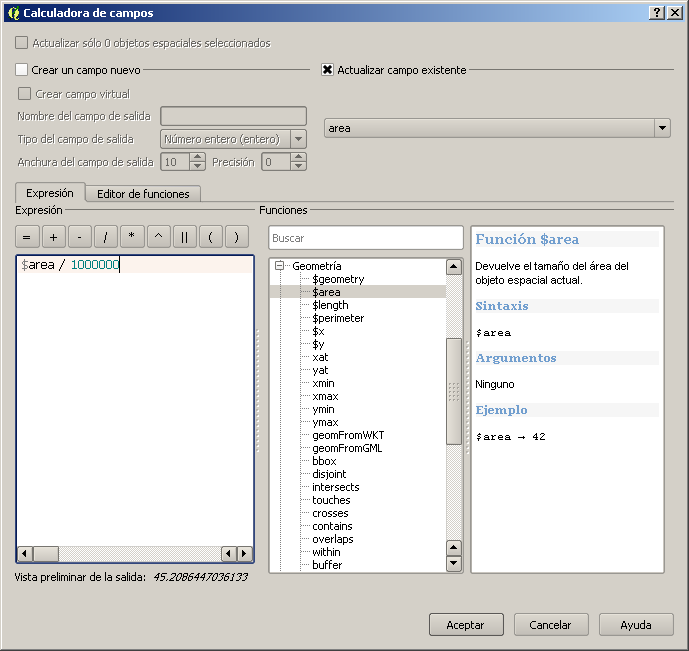The image size is (689, 651).
Task: Click Aceptar to apply calculation
Action: tap(466, 625)
